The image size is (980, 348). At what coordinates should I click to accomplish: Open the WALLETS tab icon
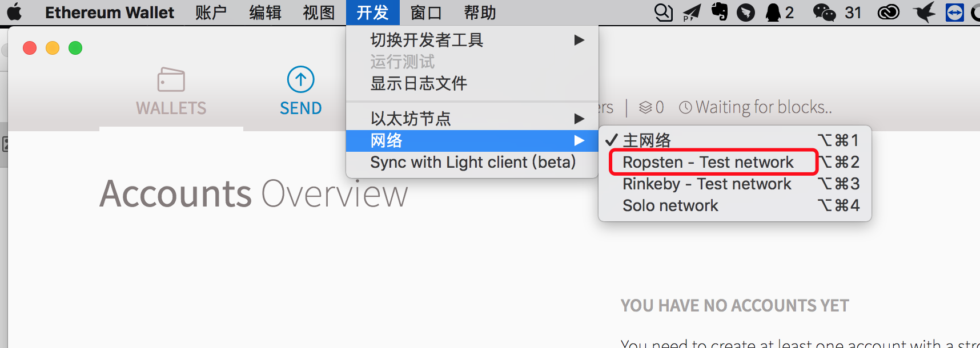pos(171,80)
